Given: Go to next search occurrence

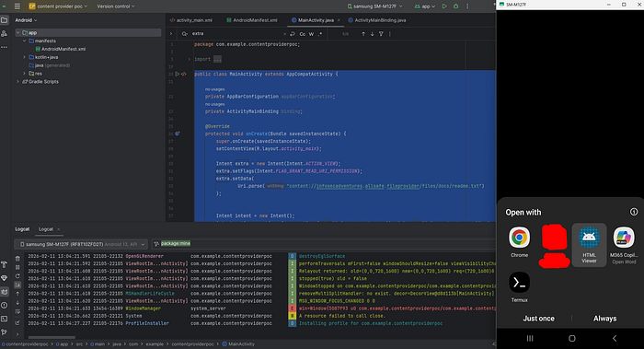Looking at the screenshot, I should click(372, 34).
